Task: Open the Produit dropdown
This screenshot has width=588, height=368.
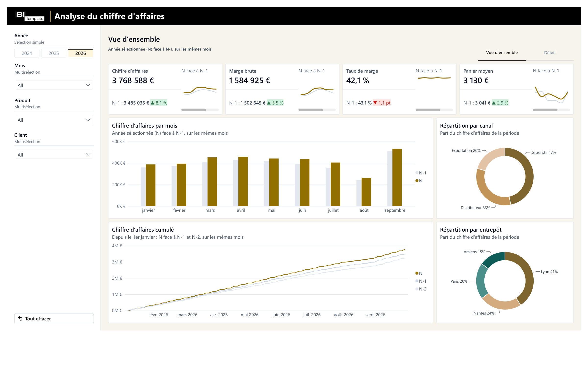Action: click(54, 120)
